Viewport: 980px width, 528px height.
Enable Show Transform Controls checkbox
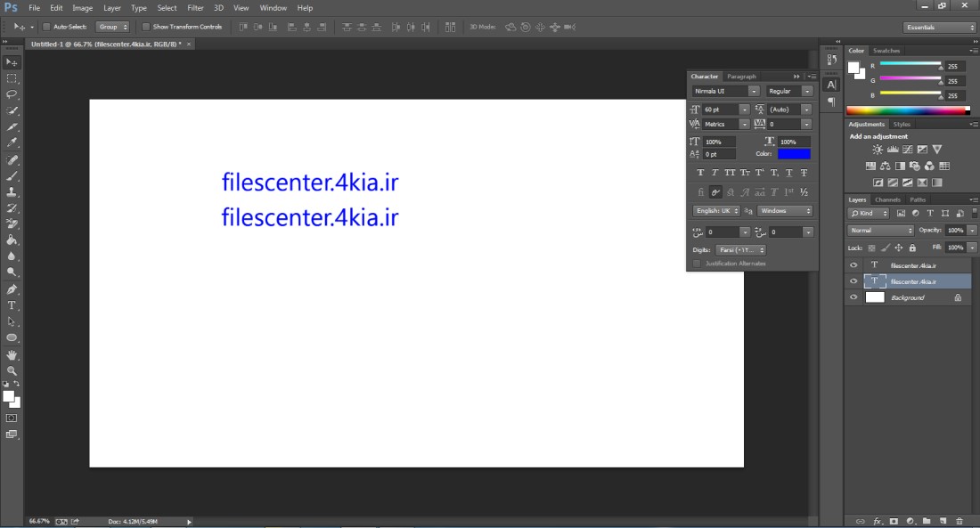coord(145,27)
